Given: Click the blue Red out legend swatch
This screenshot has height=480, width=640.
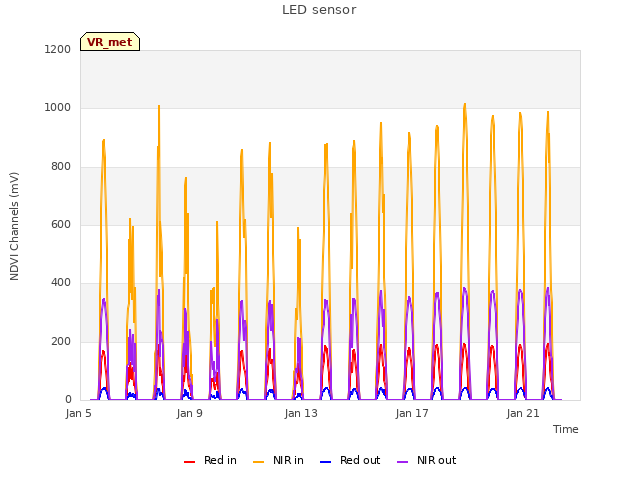Looking at the screenshot, I should (x=325, y=462).
